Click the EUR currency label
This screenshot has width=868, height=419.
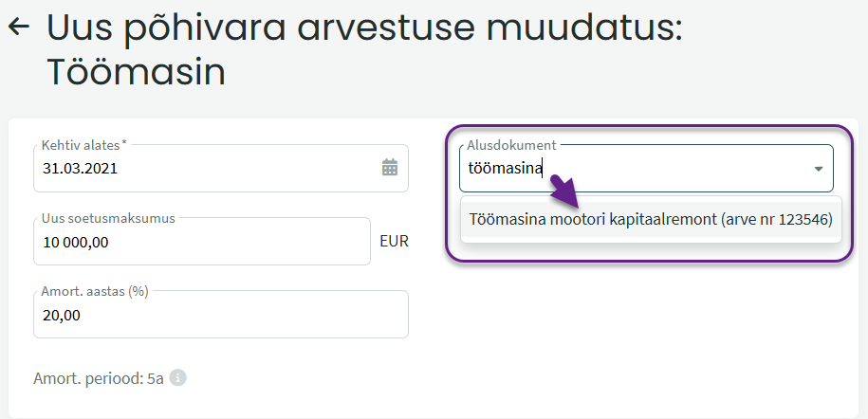(394, 242)
